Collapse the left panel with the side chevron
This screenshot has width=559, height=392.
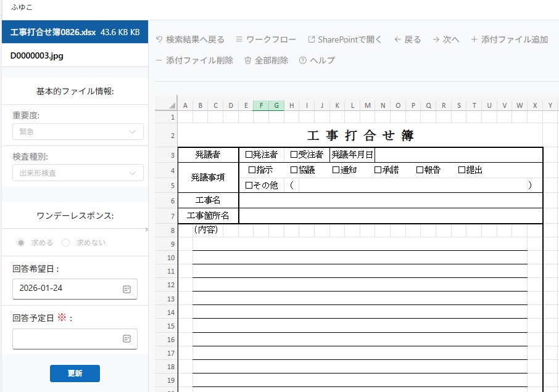point(146,229)
